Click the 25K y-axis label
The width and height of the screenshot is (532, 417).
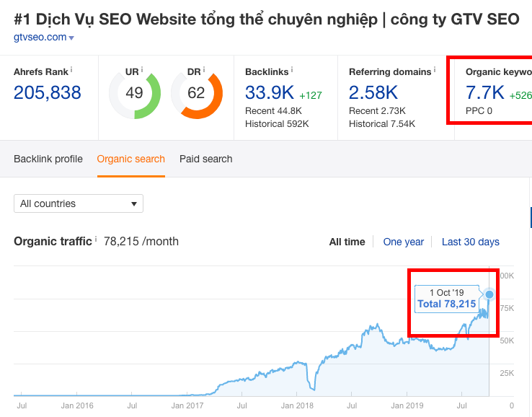point(507,373)
